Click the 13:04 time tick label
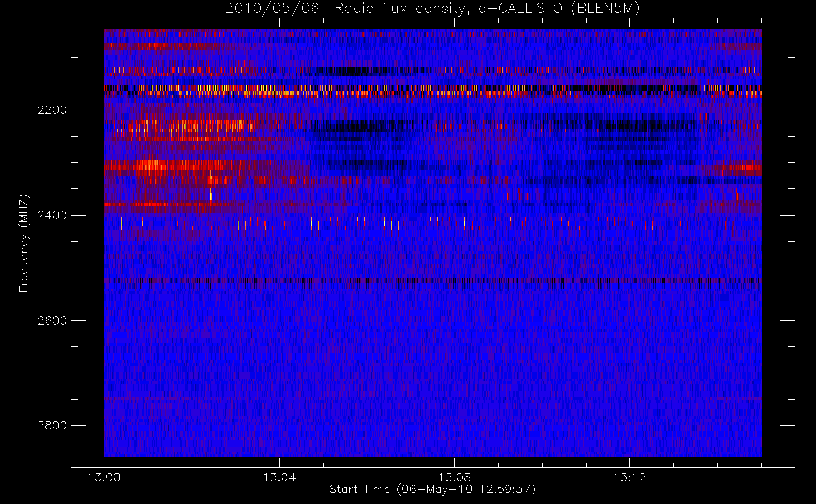The height and width of the screenshot is (504, 816). 279,477
